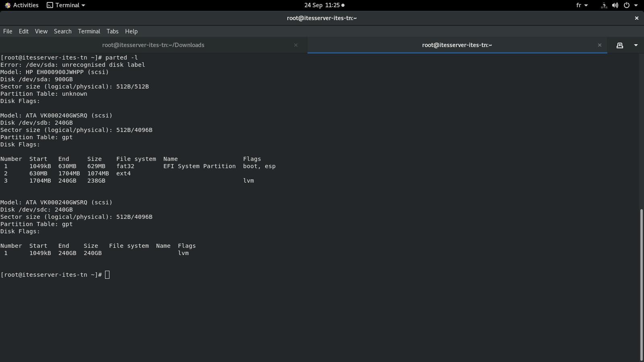The image size is (644, 362).
Task: Open the Edit menu
Action: (24, 31)
